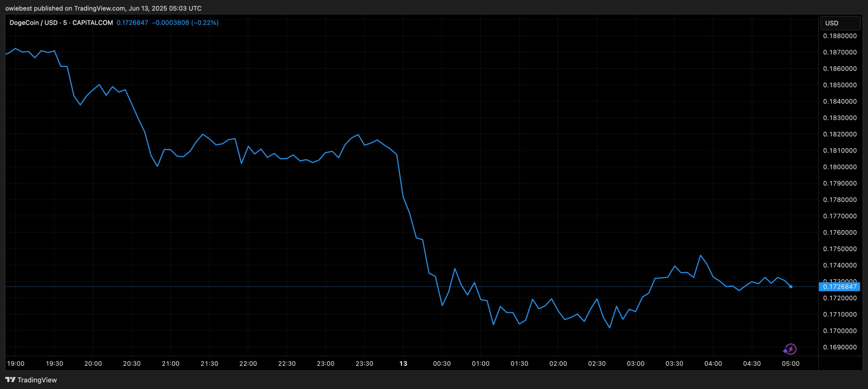The image size is (868, 389).
Task: Select the current price label 0.1726847
Action: click(839, 287)
